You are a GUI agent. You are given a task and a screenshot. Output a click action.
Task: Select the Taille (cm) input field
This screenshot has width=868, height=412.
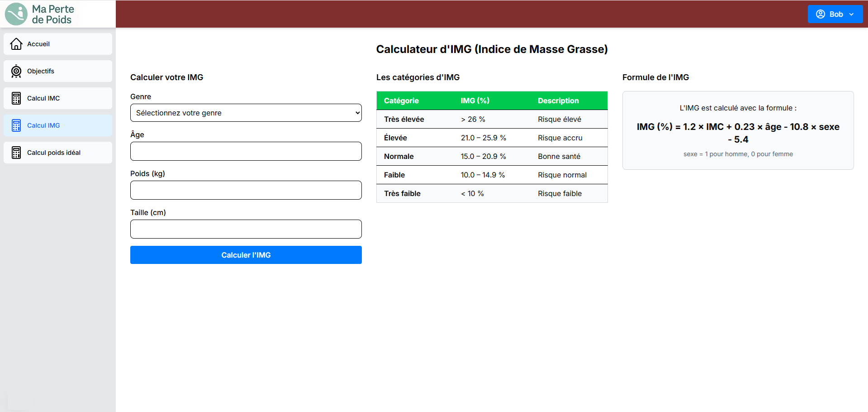(246, 229)
